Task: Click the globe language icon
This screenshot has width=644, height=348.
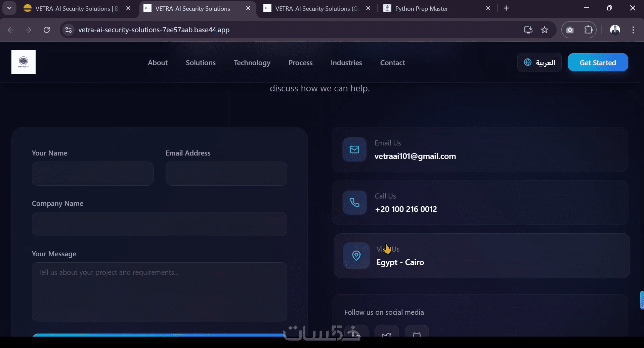Action: [528, 62]
